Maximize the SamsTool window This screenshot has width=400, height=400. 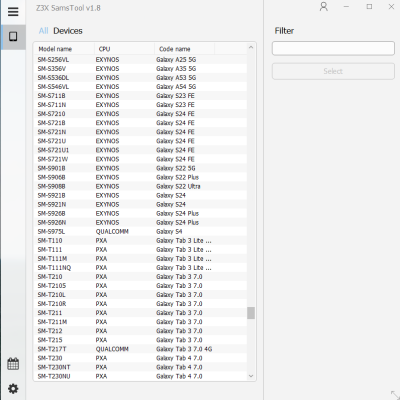[369, 7]
